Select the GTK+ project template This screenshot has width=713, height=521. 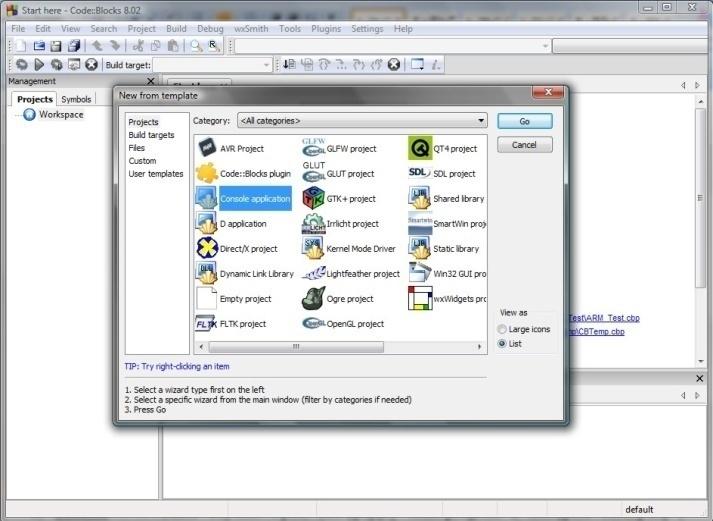340,199
